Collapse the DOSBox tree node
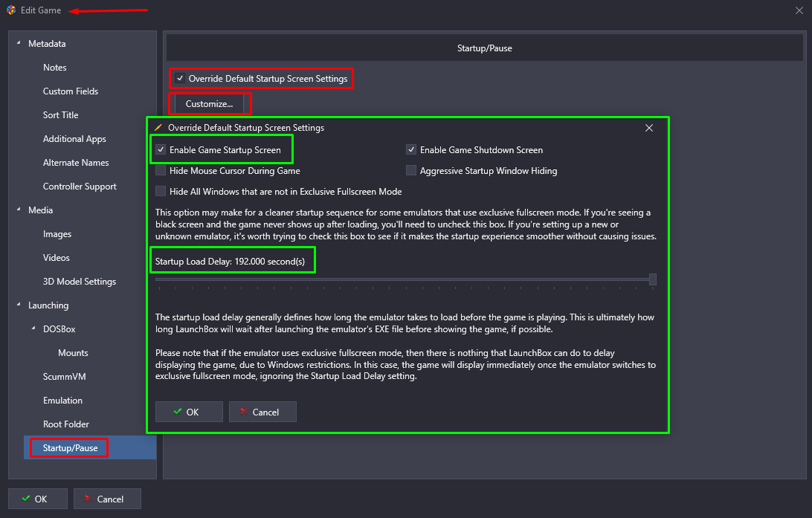This screenshot has width=812, height=518. tap(33, 329)
